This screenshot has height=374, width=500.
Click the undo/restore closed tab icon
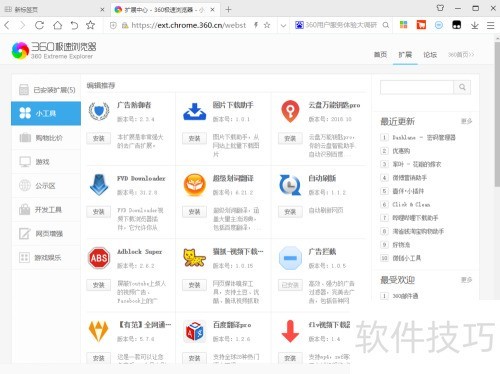(x=74, y=25)
